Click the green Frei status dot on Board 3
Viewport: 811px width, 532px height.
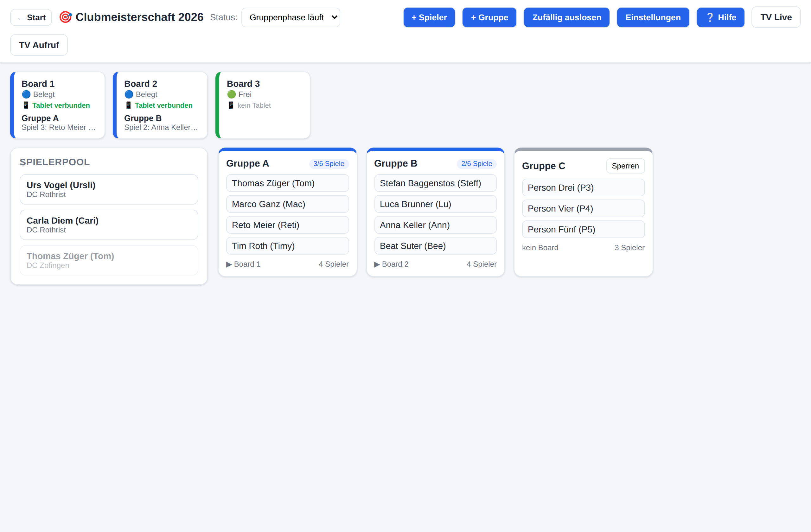click(231, 94)
